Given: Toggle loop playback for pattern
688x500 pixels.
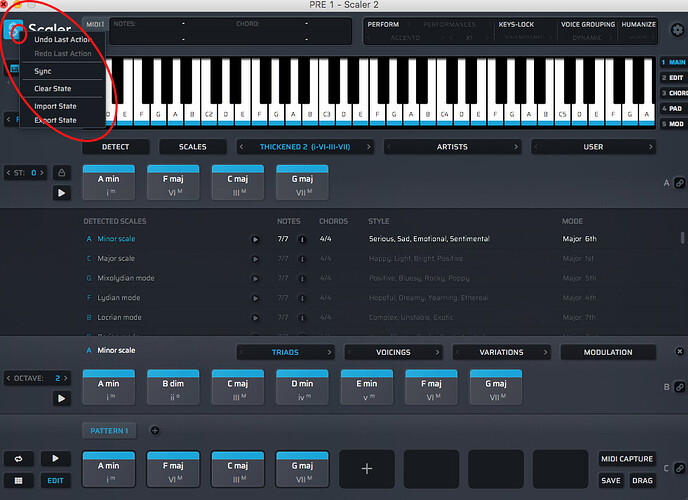Looking at the screenshot, I should point(18,459).
